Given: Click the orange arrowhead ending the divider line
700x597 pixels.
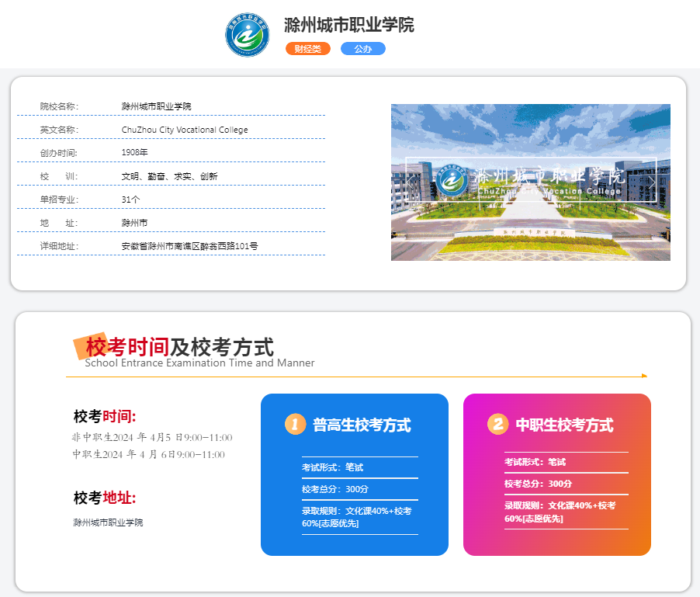Looking at the screenshot, I should pos(644,376).
